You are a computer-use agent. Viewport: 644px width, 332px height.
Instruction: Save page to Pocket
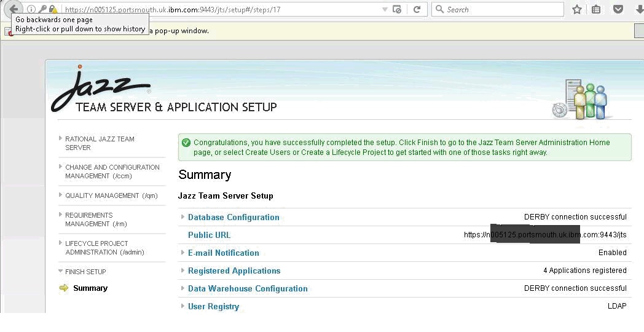tap(618, 9)
